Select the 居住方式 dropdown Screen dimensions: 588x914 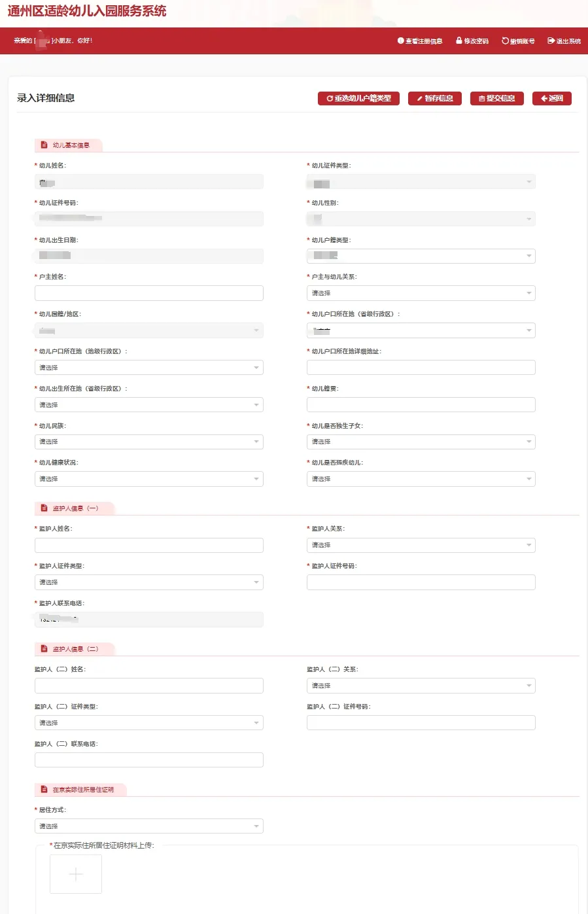pyautogui.click(x=149, y=826)
